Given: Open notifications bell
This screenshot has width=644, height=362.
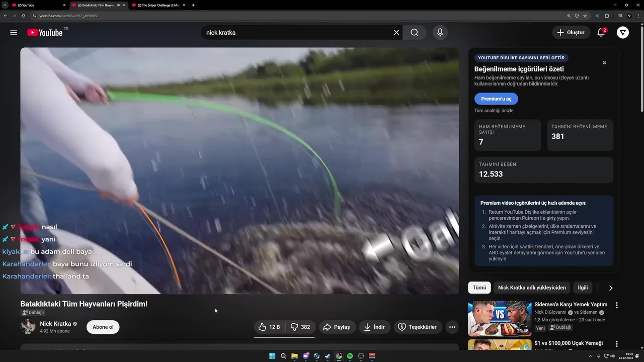Looking at the screenshot, I should pos(601,33).
